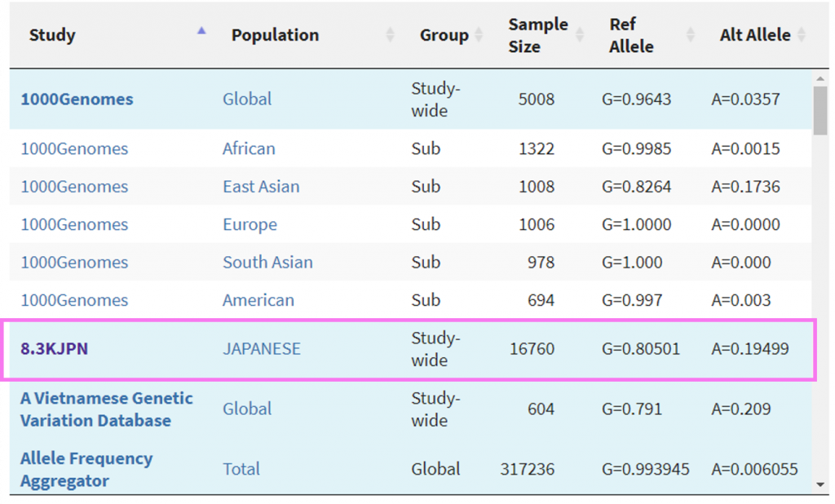Open East Asian population link

[261, 187]
